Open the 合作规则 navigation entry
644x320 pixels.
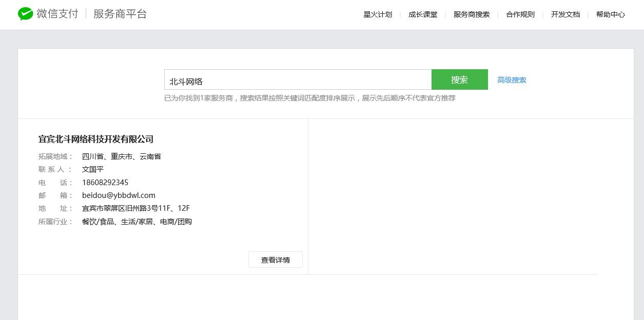(x=519, y=15)
